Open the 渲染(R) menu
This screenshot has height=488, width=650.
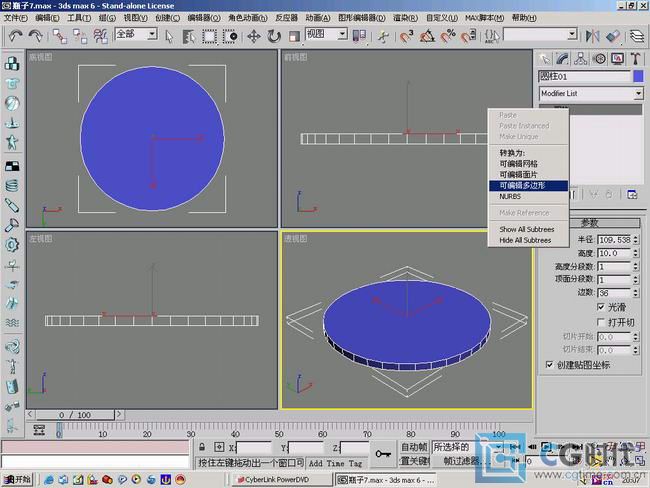click(x=405, y=18)
